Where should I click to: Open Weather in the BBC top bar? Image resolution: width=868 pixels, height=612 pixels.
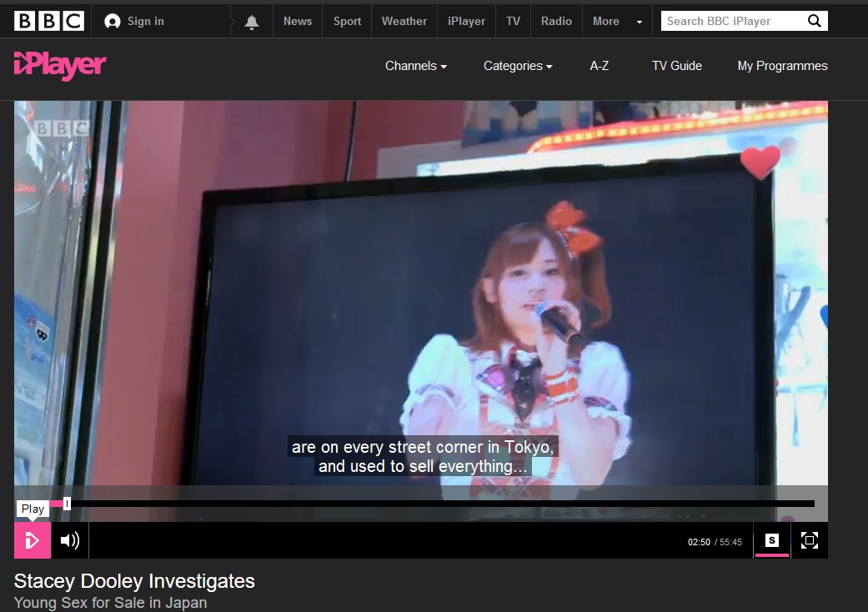(x=404, y=21)
